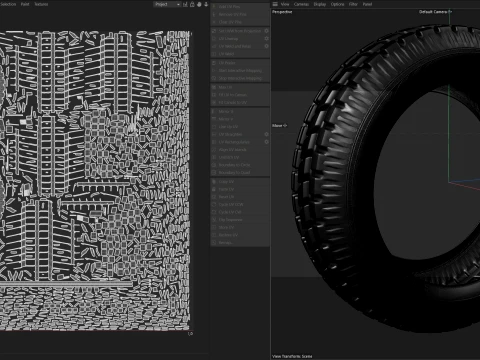Click the Line Up UV icon
Image resolution: width=480 pixels, height=360 pixels.
214,127
